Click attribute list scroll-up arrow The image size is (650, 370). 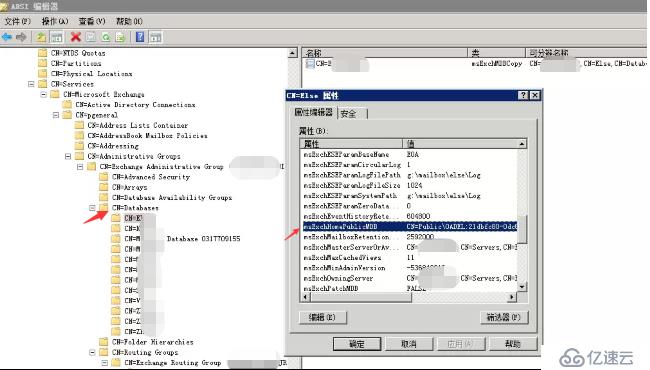522,144
